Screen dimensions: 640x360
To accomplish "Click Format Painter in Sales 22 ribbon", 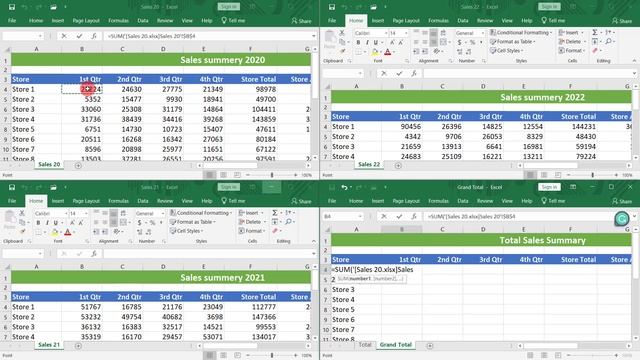I will click(x=342, y=51).
